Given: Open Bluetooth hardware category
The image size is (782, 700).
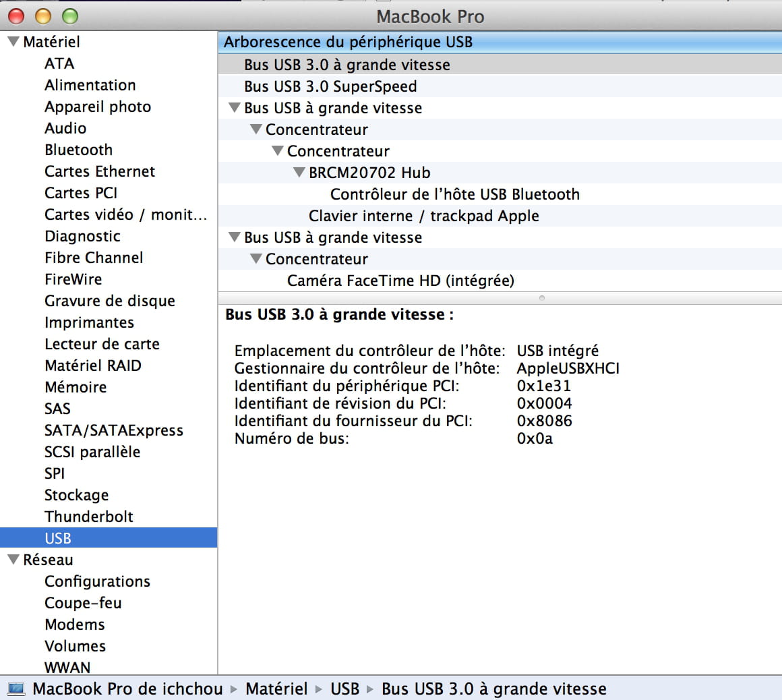Looking at the screenshot, I should click(78, 150).
